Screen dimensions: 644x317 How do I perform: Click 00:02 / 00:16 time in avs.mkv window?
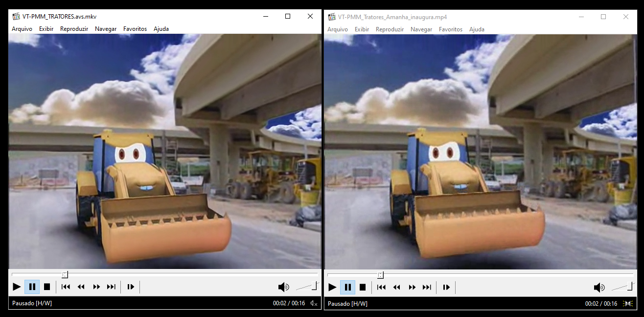coord(289,303)
